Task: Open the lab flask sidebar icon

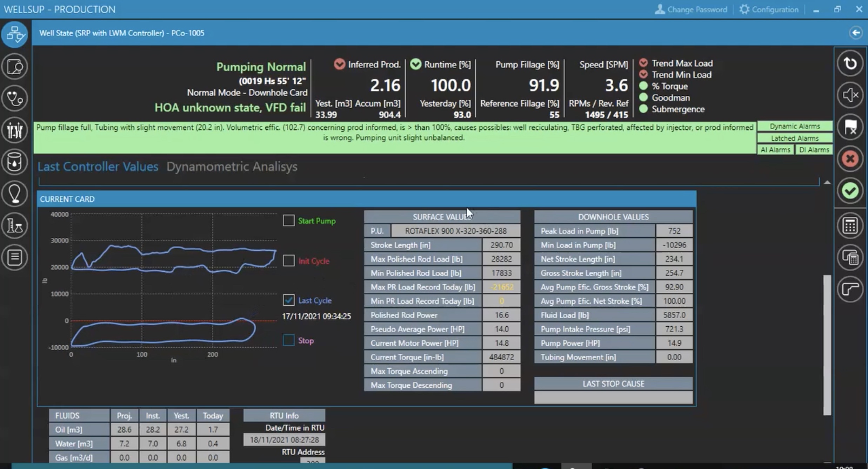Action: pyautogui.click(x=15, y=225)
